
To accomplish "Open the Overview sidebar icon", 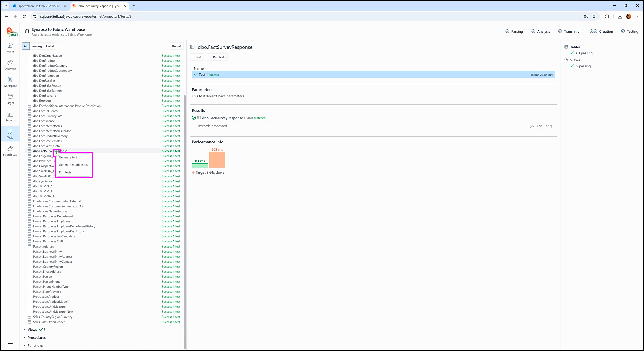I will (10, 65).
